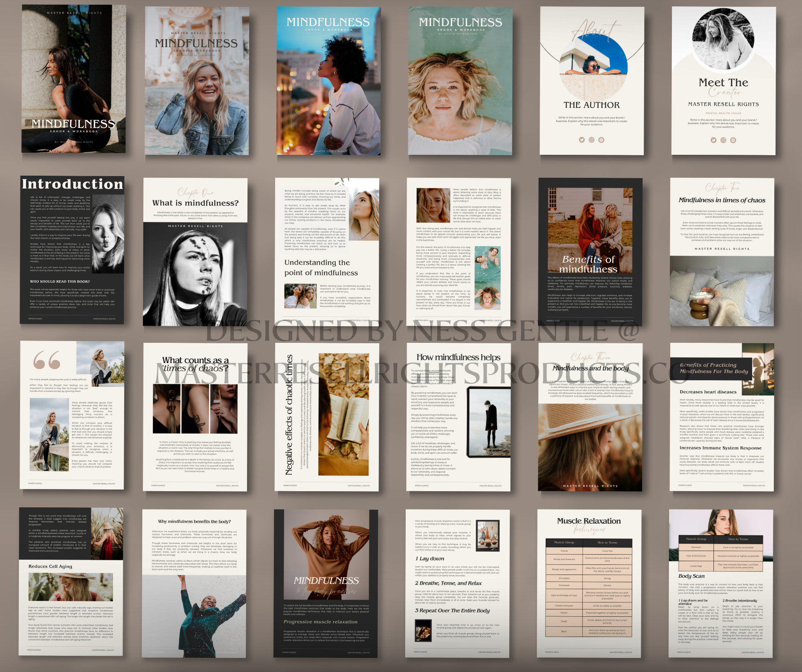Open the 'Benefits of mindfulness' dark page
Viewport: 802px width, 672px height.
click(x=590, y=252)
